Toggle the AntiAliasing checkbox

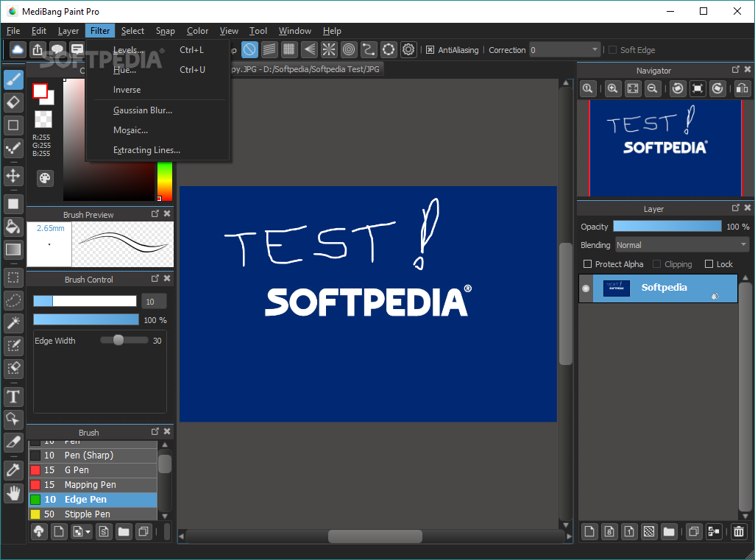430,50
